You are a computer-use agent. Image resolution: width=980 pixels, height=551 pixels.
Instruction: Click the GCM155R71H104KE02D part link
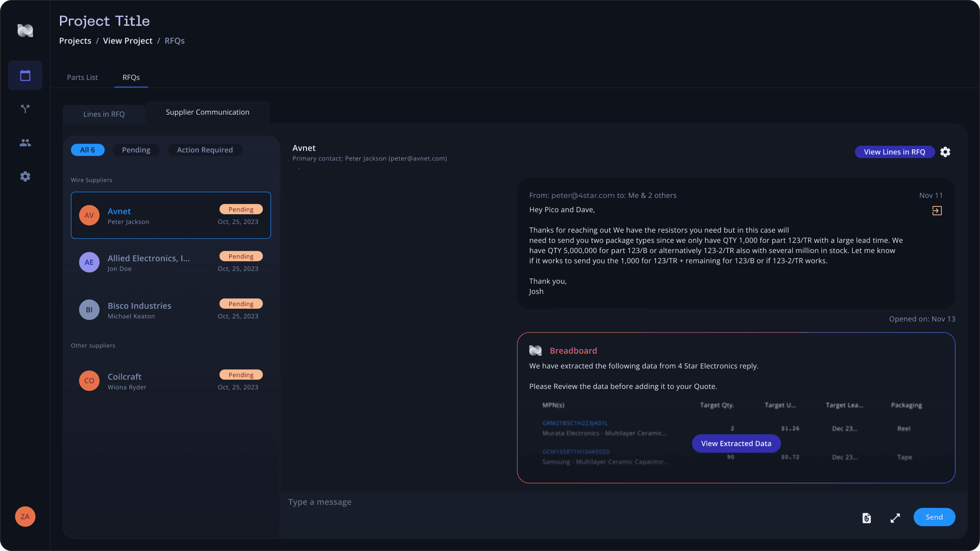coord(576,452)
